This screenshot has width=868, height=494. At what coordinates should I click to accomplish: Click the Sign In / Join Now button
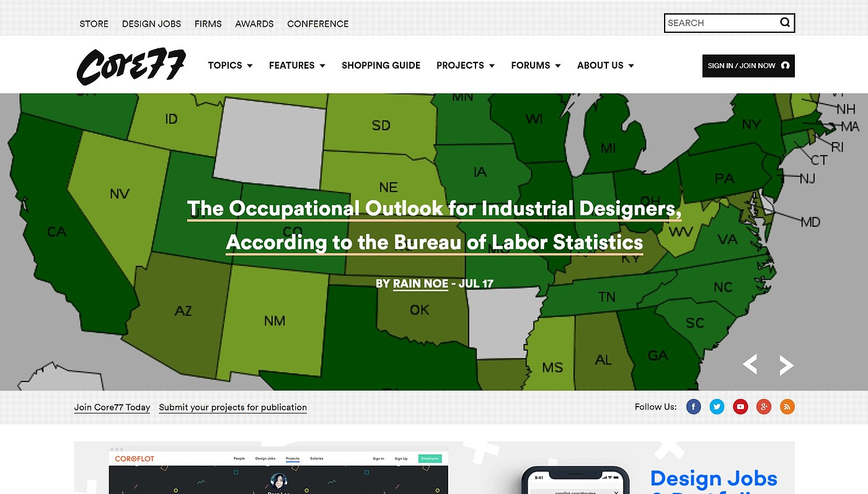tap(748, 66)
